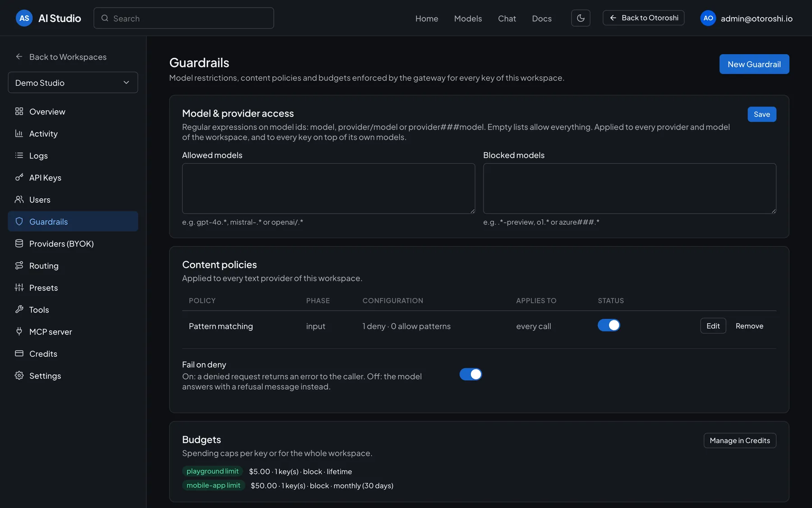Toggle dark mode moon icon
Screen dimensions: 812x508
click(x=581, y=18)
